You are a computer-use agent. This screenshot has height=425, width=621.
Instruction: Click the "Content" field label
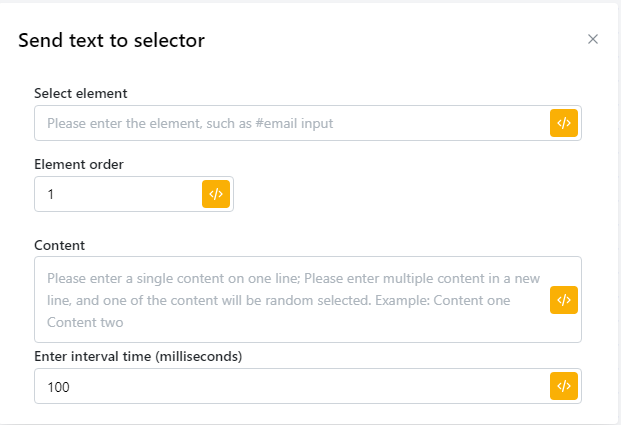tap(59, 245)
